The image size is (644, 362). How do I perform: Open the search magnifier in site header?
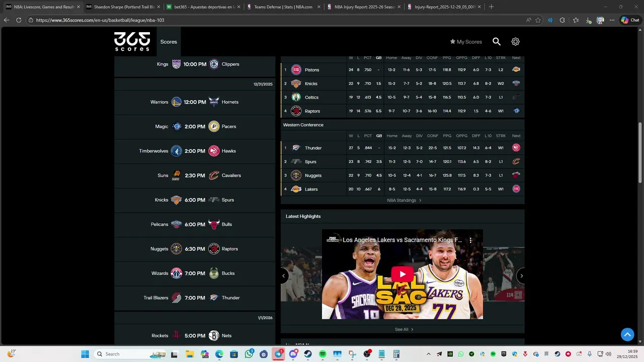click(x=497, y=42)
